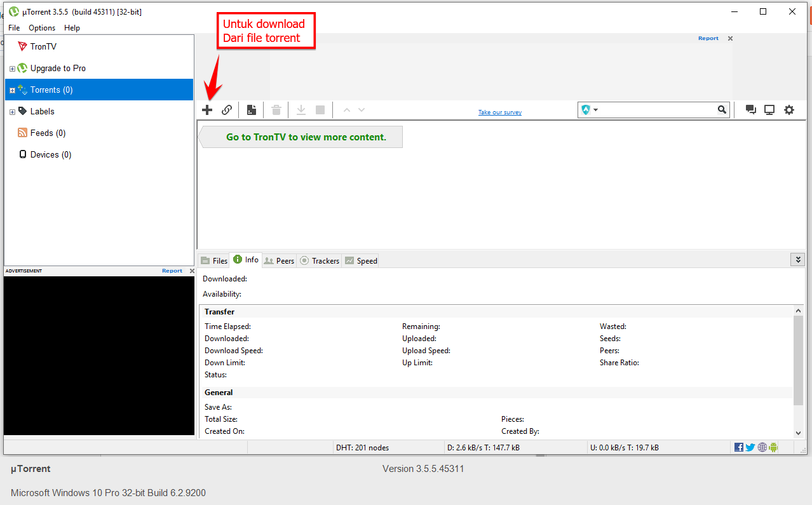Click the Transfer section header

click(219, 312)
